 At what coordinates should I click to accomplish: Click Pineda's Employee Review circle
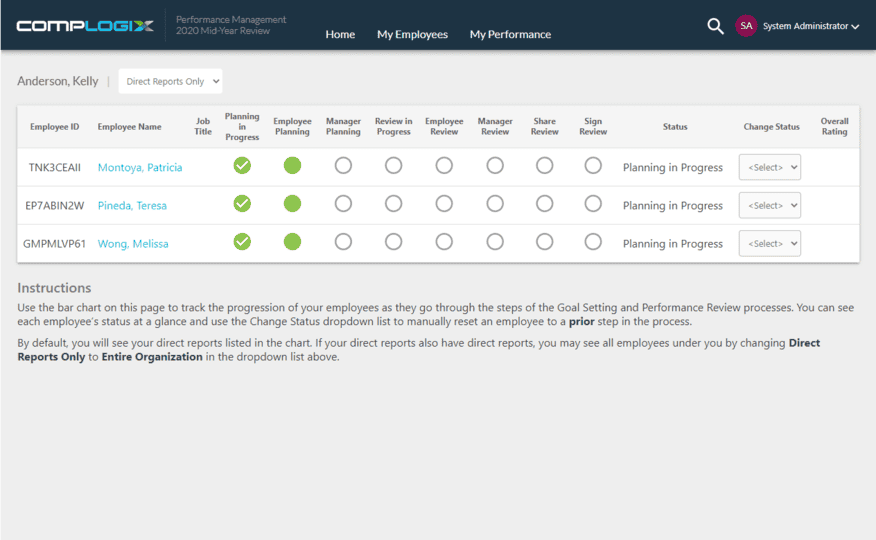[444, 204]
